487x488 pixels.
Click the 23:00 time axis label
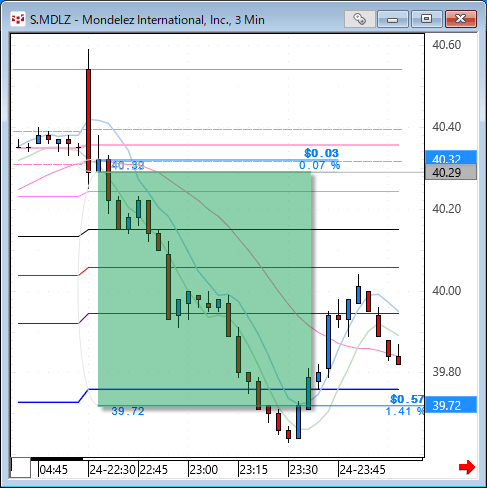(x=203, y=470)
